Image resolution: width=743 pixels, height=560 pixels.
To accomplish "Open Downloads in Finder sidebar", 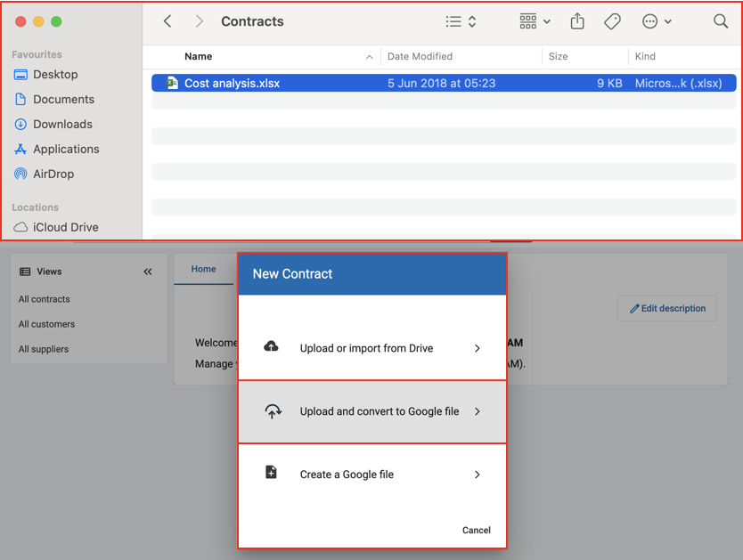I will click(62, 124).
